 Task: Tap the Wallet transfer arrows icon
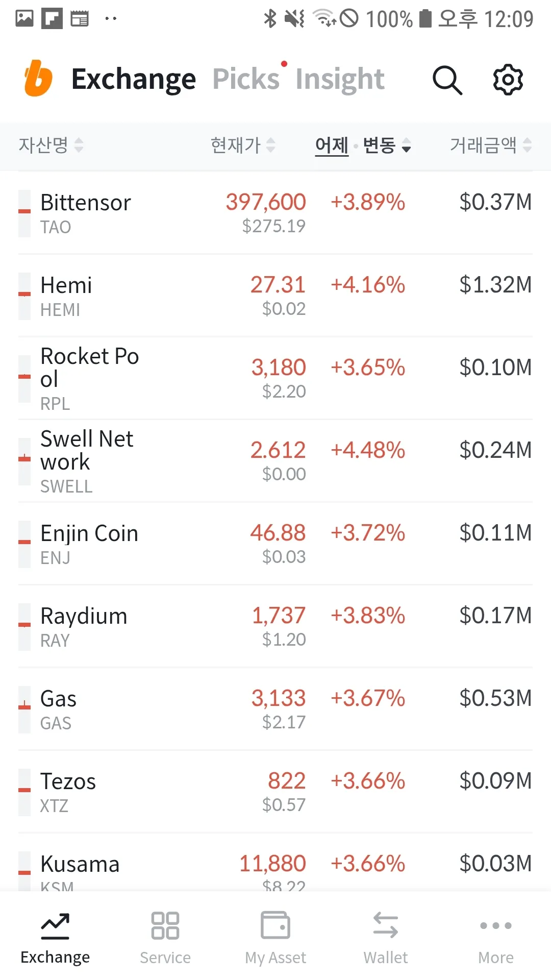pyautogui.click(x=386, y=925)
